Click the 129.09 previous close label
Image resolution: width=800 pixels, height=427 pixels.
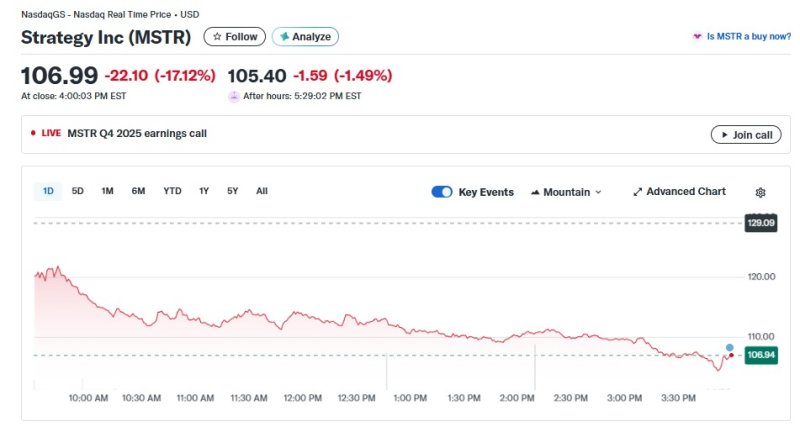(x=760, y=223)
